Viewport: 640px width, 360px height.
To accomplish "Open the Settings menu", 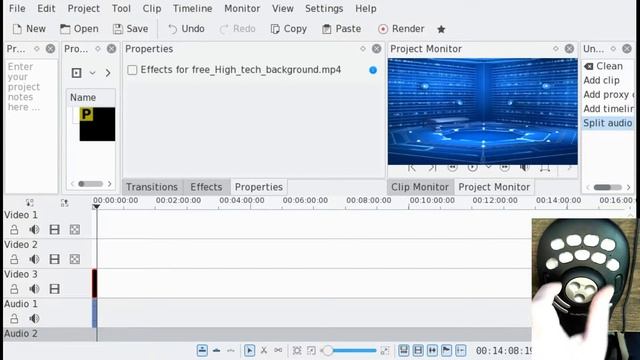I will coord(324,9).
